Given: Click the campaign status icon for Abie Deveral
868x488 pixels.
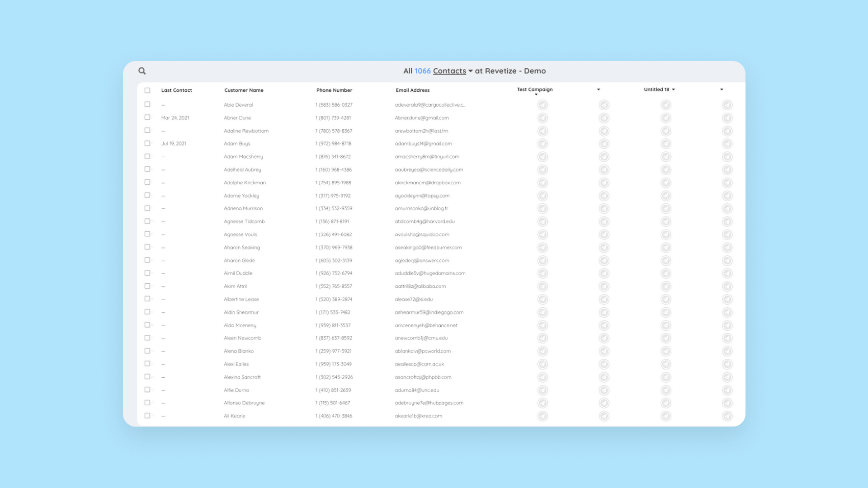Looking at the screenshot, I should coord(541,104).
